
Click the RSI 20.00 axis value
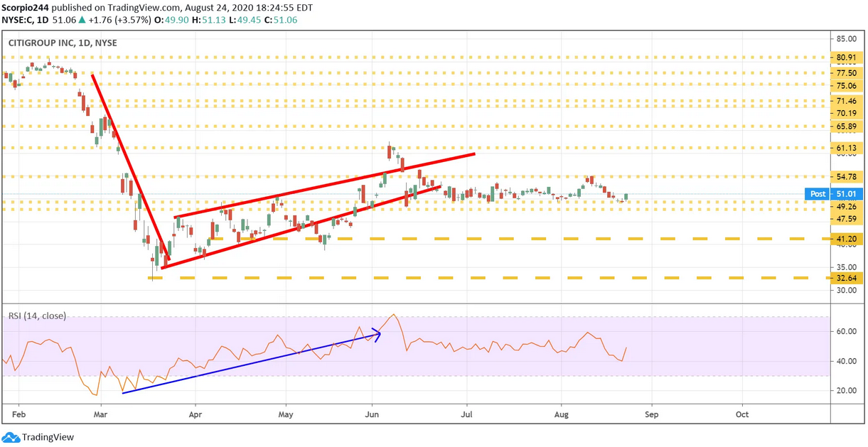coord(845,390)
